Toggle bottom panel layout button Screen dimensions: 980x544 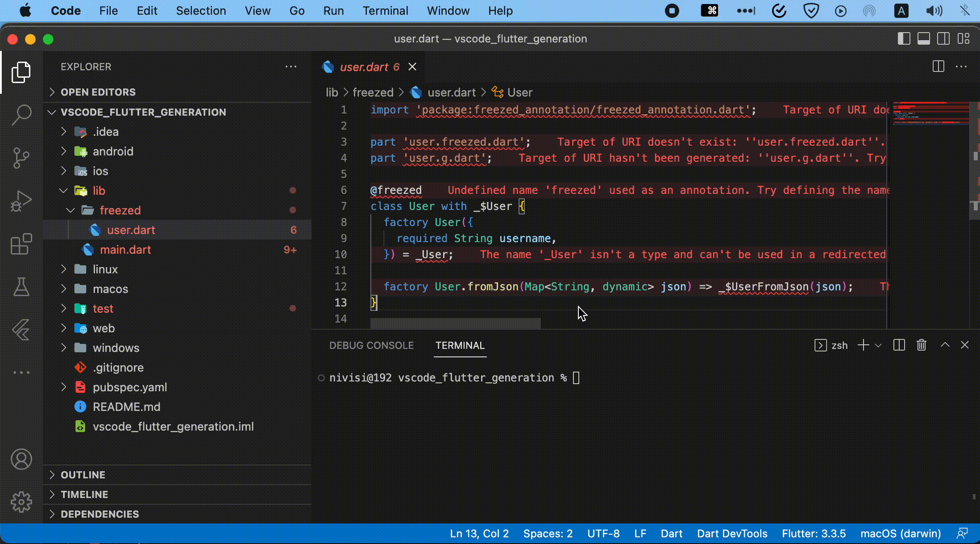[x=923, y=39]
